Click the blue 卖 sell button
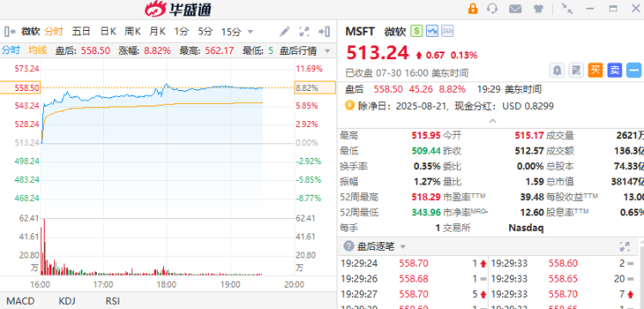 [615, 70]
